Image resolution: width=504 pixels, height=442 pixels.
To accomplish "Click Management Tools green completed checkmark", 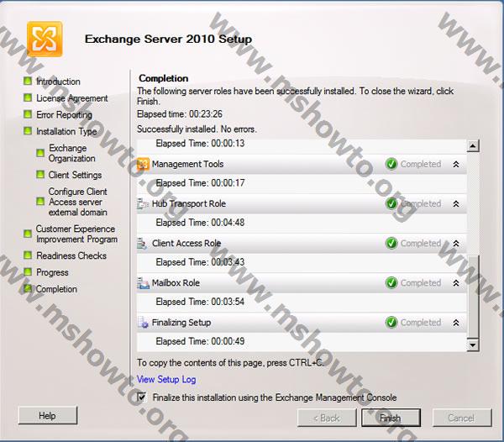I will click(x=391, y=164).
